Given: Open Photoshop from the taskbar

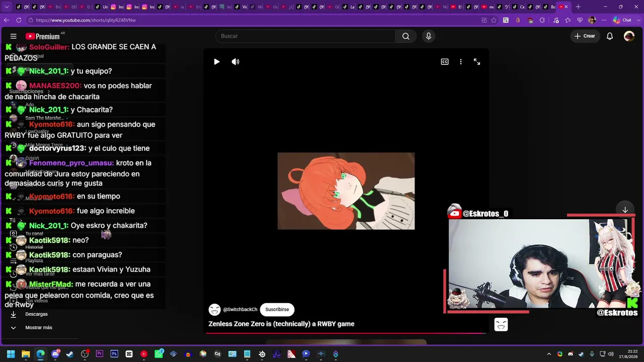Looking at the screenshot, I should [114, 354].
